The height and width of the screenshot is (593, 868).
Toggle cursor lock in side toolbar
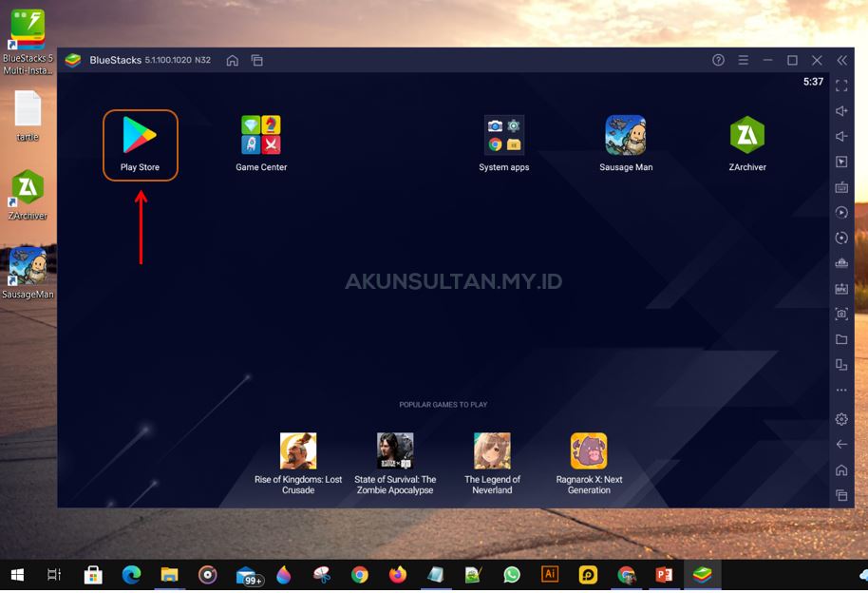pos(841,162)
